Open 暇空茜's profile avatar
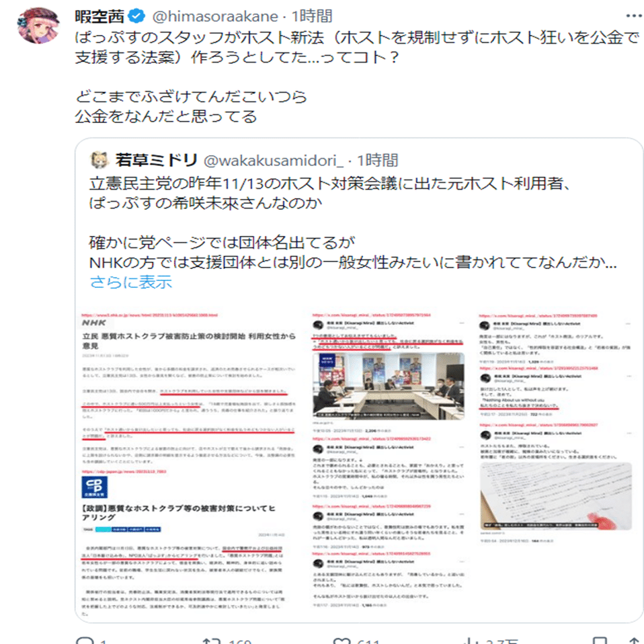 point(38,26)
